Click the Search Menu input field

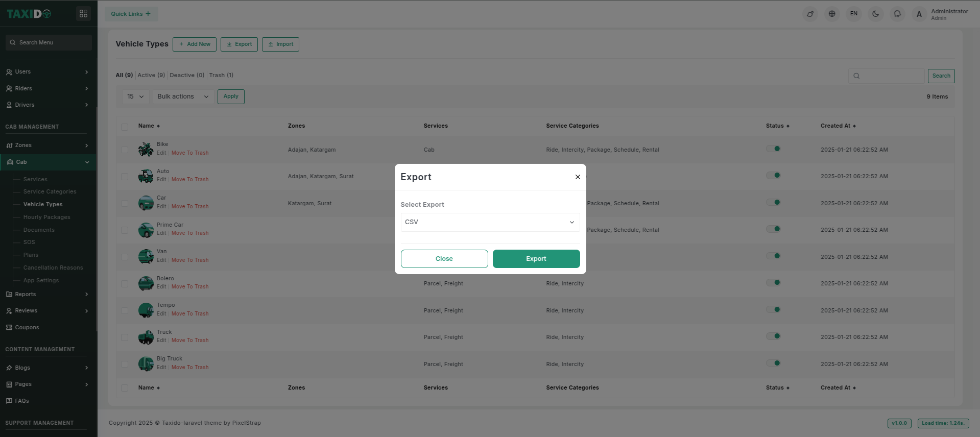[x=49, y=43]
